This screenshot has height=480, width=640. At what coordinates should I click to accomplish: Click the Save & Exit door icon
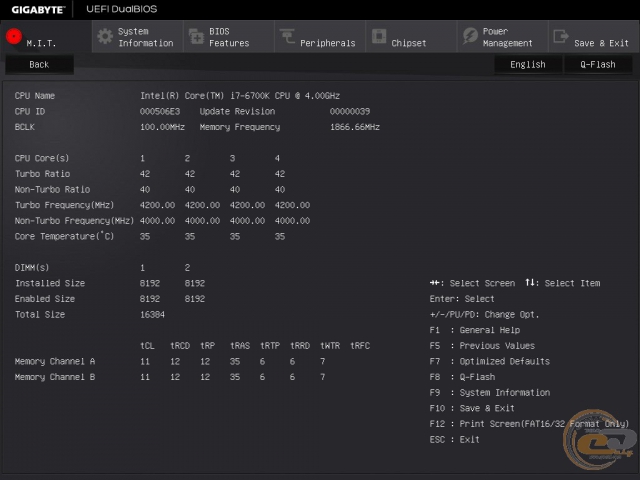pos(561,36)
